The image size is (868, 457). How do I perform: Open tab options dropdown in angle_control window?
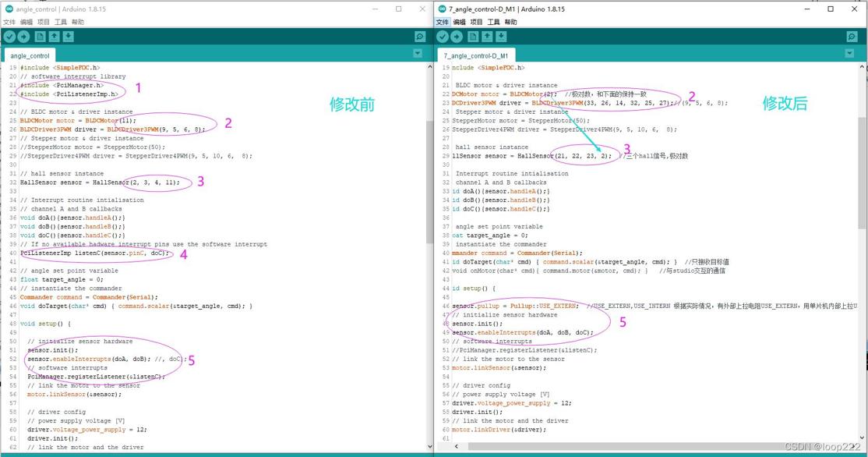click(x=418, y=54)
